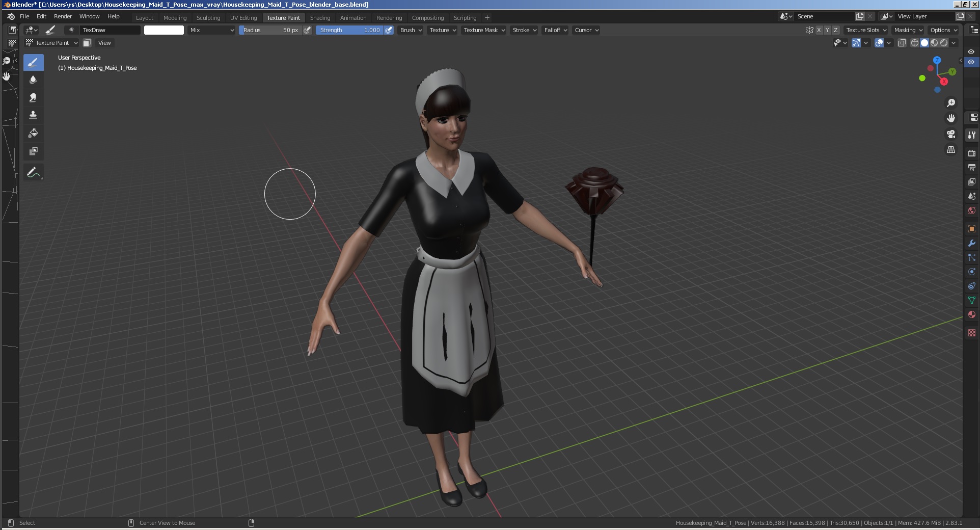This screenshot has width=980, height=530.
Task: Click the red X axis gizmo ball
Action: pos(944,82)
